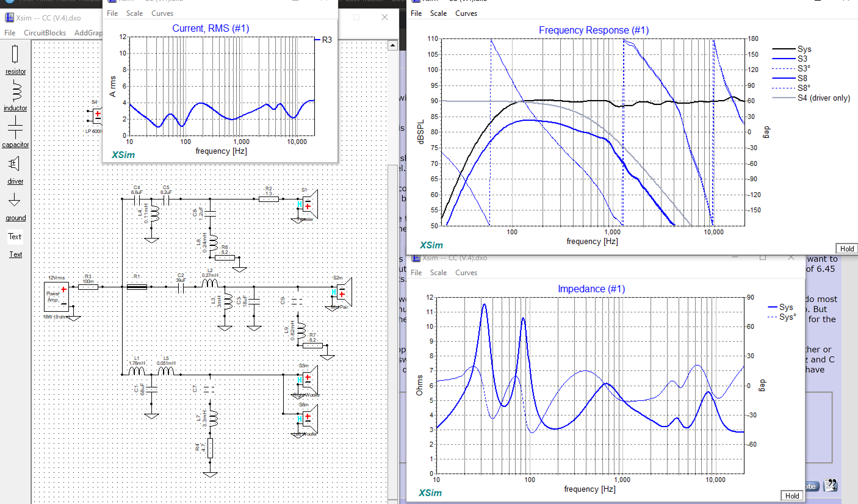This screenshot has height=504, width=858.
Task: Click the S8 solid-line legend entry
Action: [x=790, y=78]
